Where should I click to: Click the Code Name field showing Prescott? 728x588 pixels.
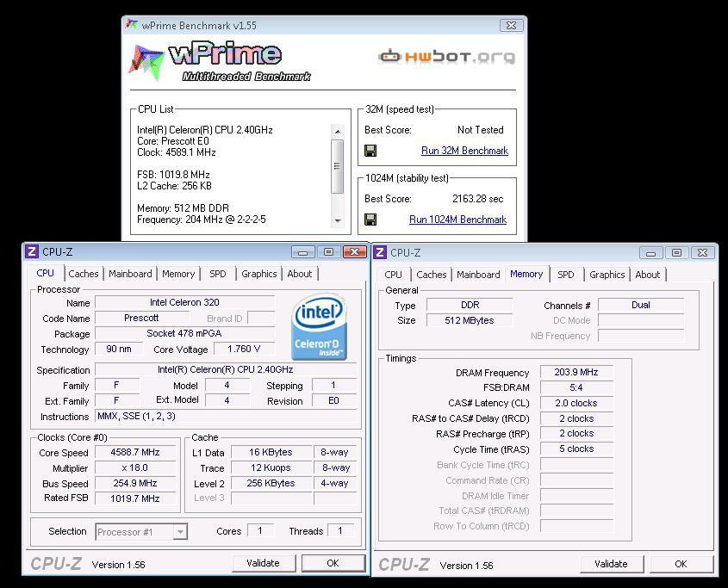point(141,319)
